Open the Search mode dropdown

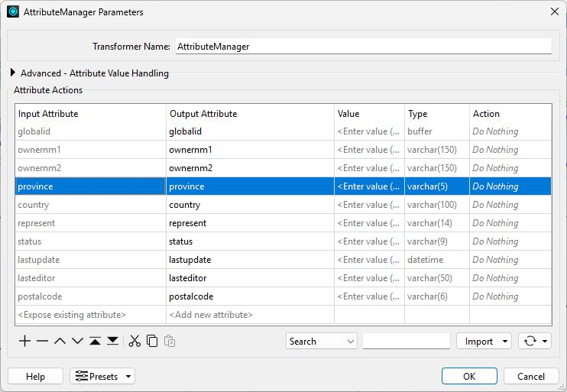[321, 342]
